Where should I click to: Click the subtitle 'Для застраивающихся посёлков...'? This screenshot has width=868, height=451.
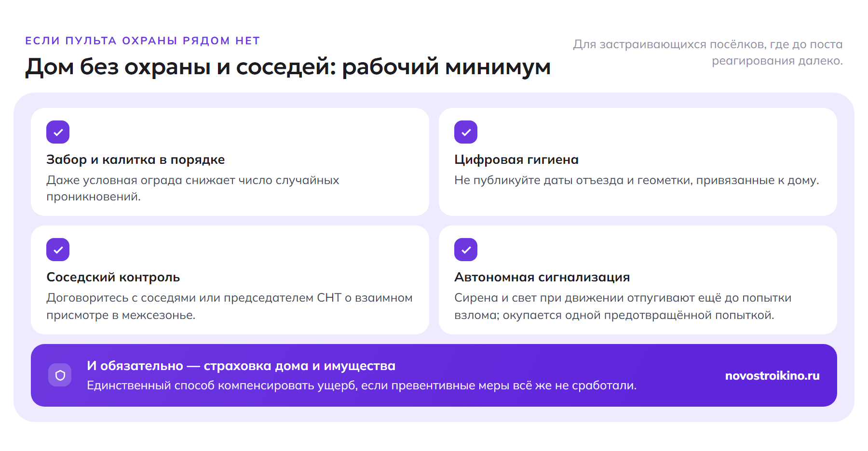707,53
